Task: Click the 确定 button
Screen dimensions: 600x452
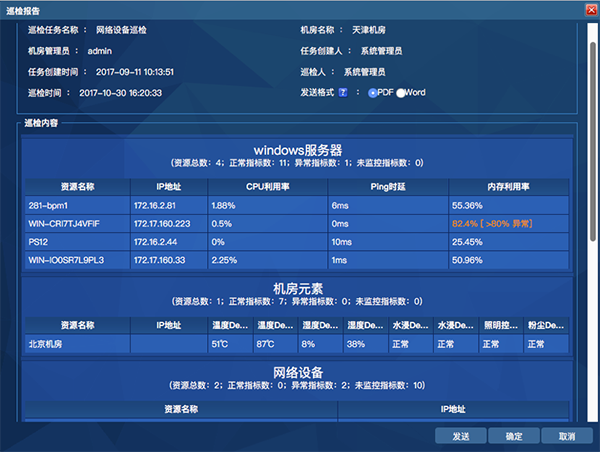Action: click(514, 436)
